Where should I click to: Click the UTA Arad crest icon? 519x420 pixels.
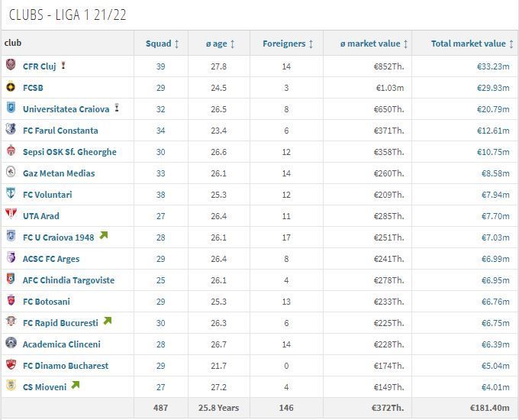[11, 214]
